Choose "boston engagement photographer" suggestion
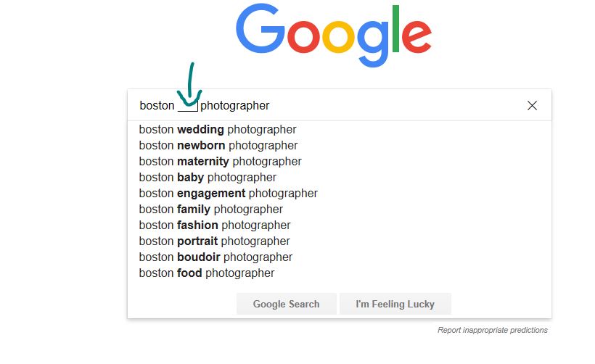 (x=340, y=193)
